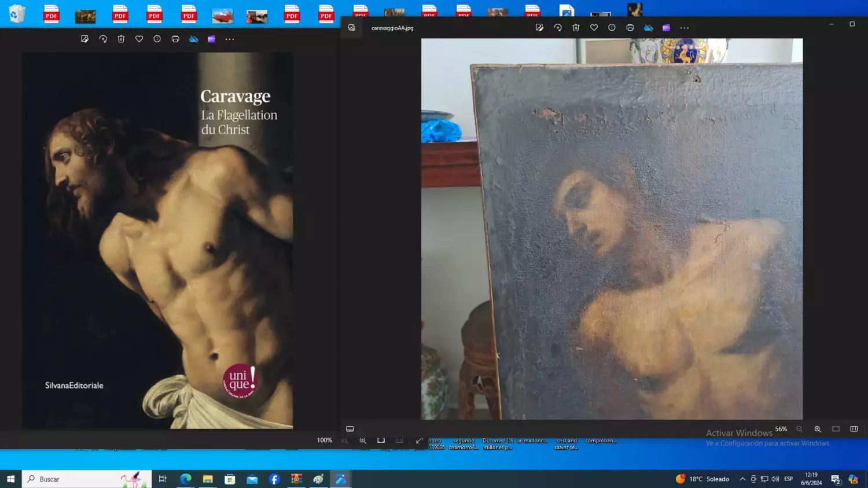Enter fullscreen in the left viewer
This screenshot has height=488, width=868.
tap(419, 441)
